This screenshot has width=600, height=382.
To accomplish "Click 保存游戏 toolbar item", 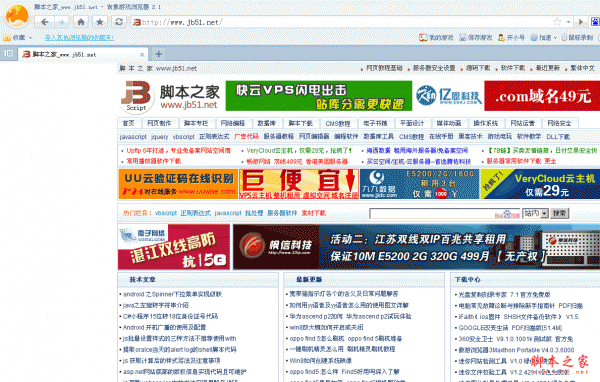I will coord(476,38).
